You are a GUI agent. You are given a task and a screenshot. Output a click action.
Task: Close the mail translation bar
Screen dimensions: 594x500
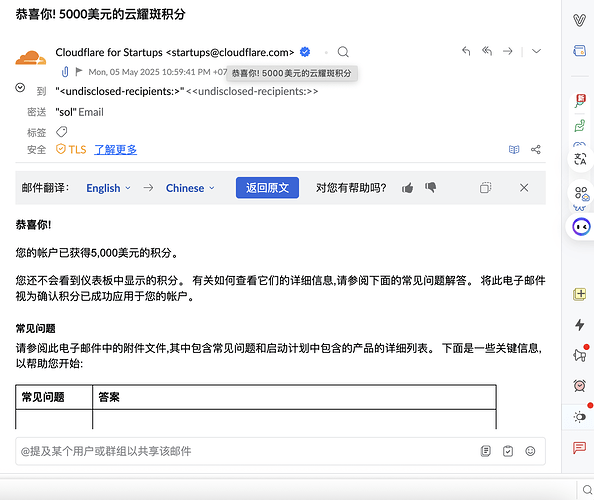coord(524,188)
